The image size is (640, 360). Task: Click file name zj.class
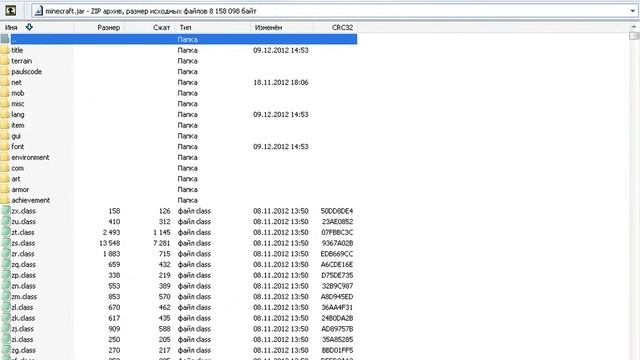coord(22,329)
